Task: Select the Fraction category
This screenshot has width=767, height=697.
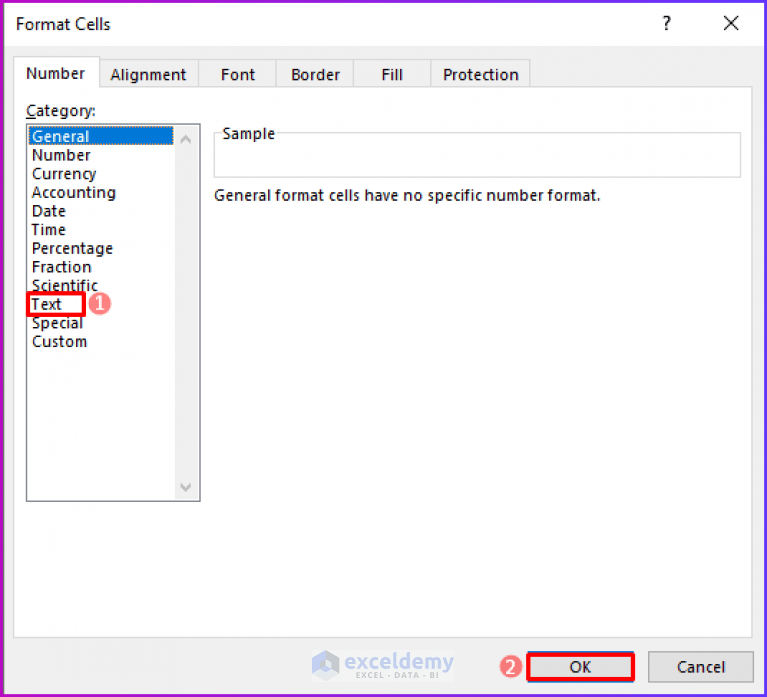Action: coord(101,267)
